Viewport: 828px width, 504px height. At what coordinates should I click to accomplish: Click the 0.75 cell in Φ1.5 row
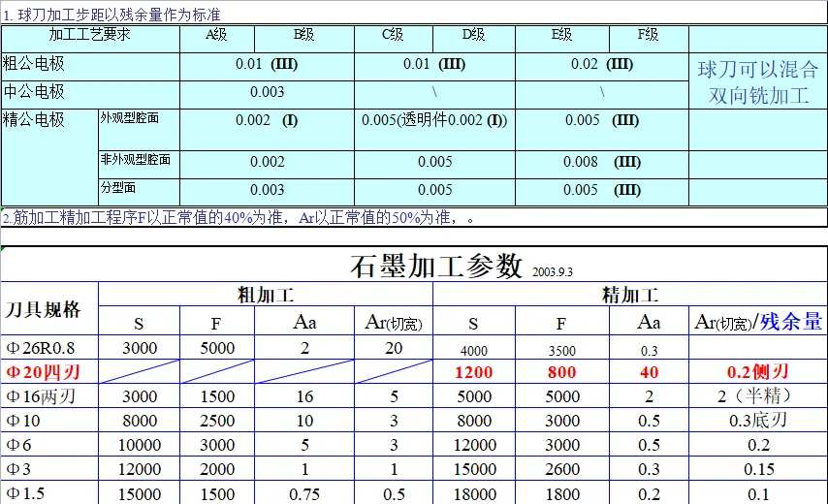click(304, 494)
